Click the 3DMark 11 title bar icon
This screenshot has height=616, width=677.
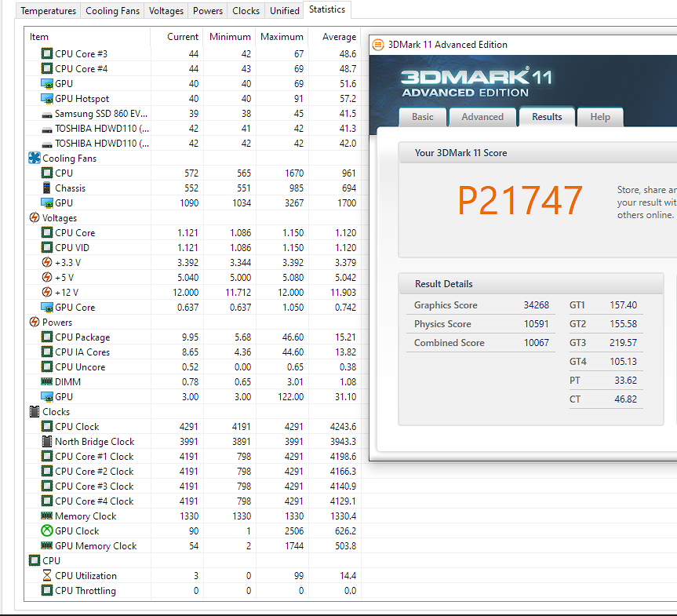point(378,45)
